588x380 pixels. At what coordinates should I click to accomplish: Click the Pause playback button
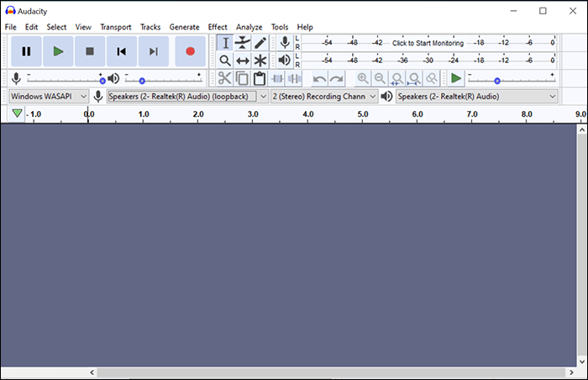tap(26, 51)
